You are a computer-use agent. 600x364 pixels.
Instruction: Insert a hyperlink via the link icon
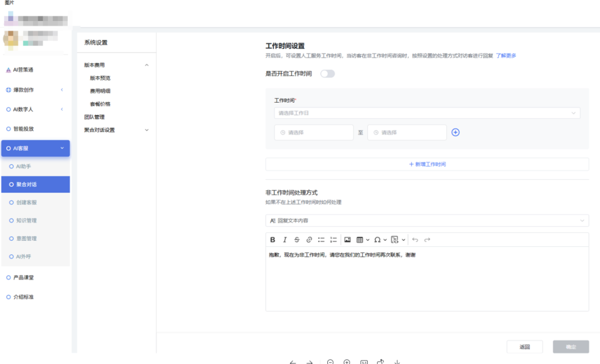coord(309,240)
